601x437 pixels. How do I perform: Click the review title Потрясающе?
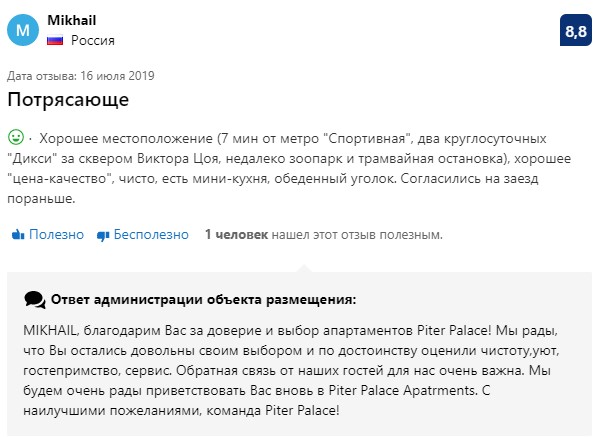(x=68, y=99)
